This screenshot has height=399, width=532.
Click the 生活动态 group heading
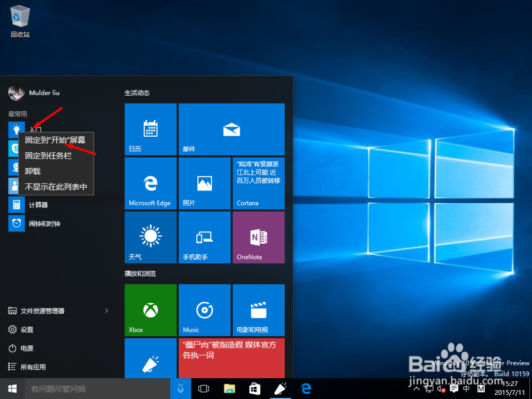[137, 93]
